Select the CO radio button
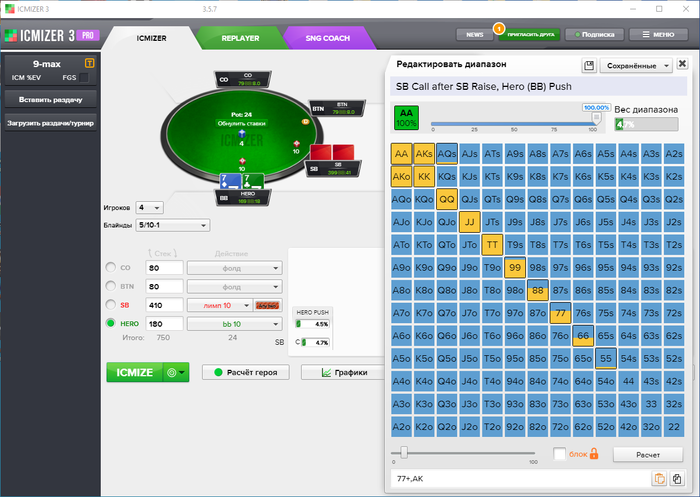 (110, 267)
